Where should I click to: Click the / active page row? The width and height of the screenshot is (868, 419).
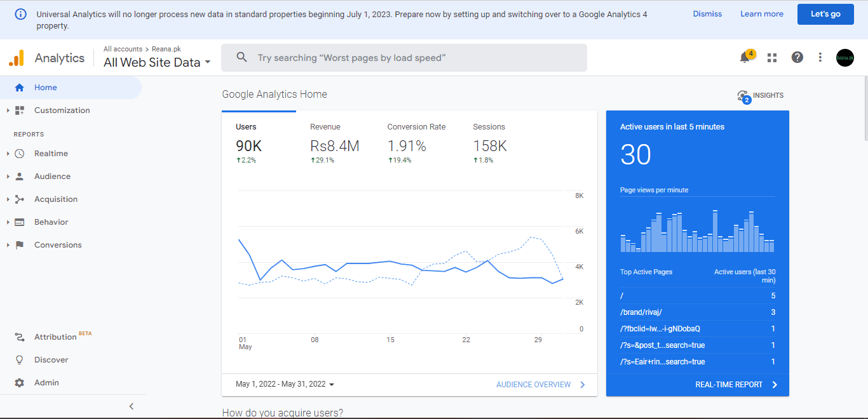pyautogui.click(x=698, y=296)
